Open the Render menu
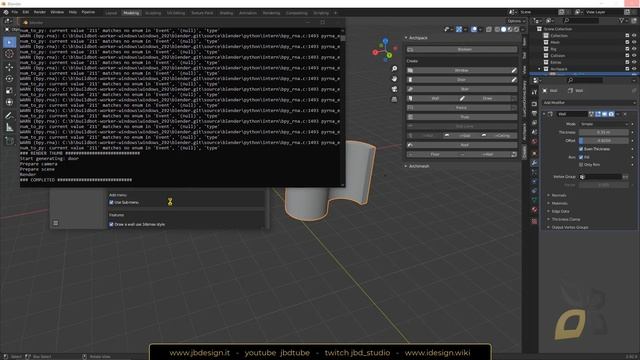Screen dimensions: 640x360 (40, 12)
